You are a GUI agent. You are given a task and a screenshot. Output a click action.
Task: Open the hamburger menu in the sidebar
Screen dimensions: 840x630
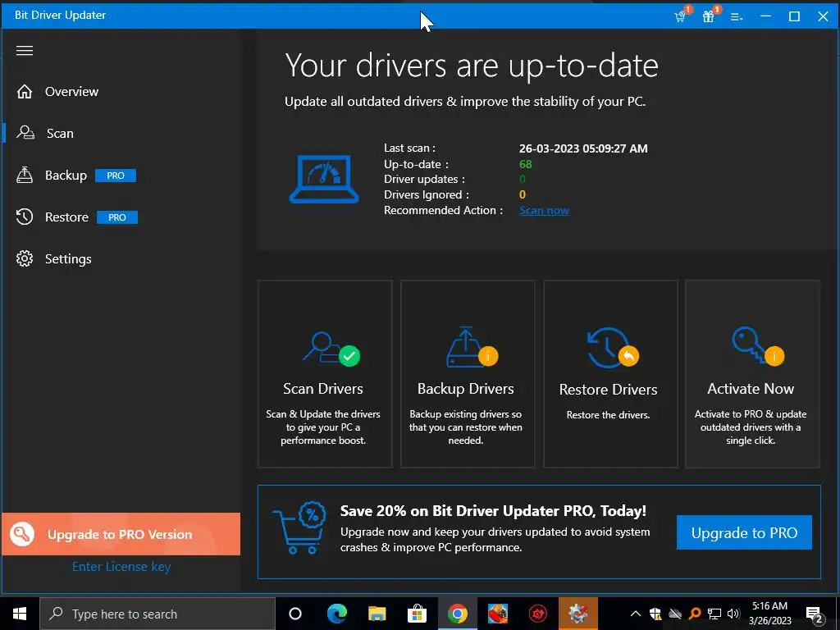click(x=25, y=50)
